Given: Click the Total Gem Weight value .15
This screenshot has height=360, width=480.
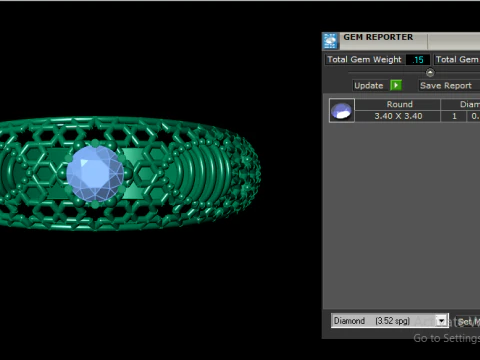Looking at the screenshot, I should click(418, 60).
